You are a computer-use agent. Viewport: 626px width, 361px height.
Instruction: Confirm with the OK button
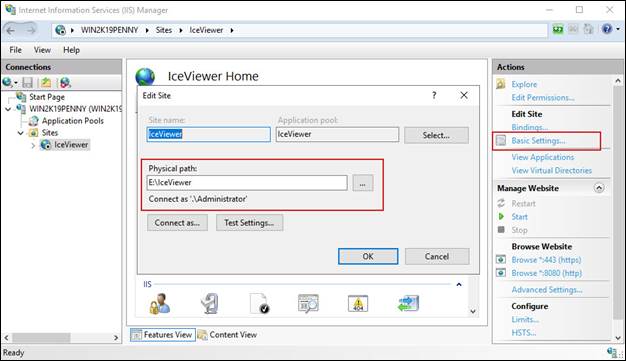(368, 256)
